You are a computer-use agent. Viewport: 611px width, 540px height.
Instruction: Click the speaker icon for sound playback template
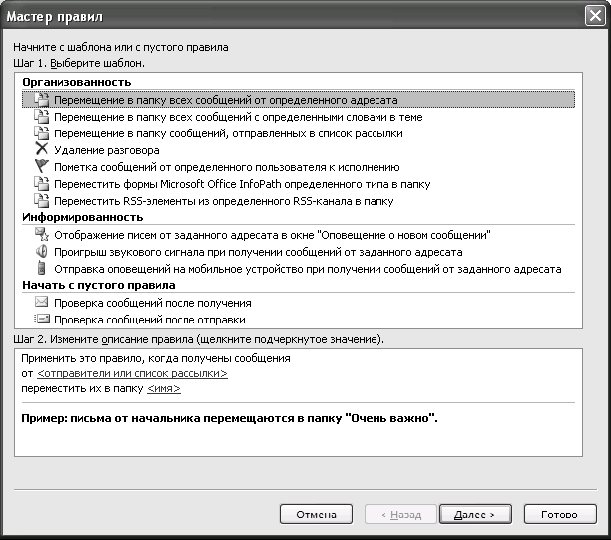click(41, 251)
